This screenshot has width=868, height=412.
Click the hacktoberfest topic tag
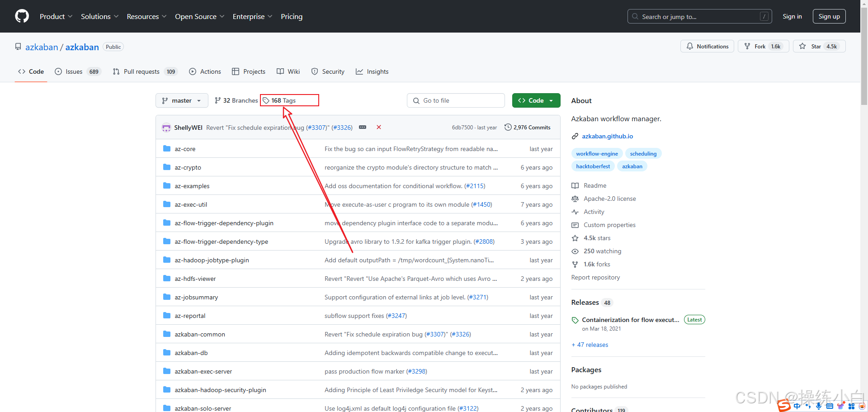tap(593, 166)
